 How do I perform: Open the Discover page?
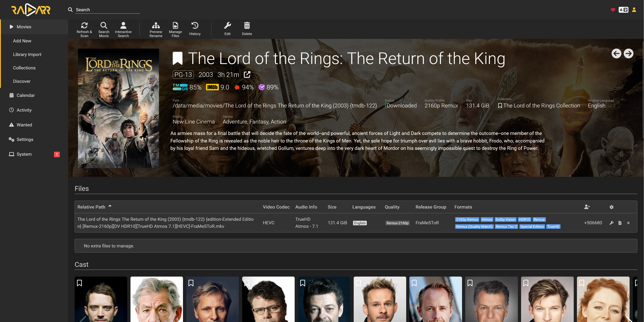coord(35,81)
